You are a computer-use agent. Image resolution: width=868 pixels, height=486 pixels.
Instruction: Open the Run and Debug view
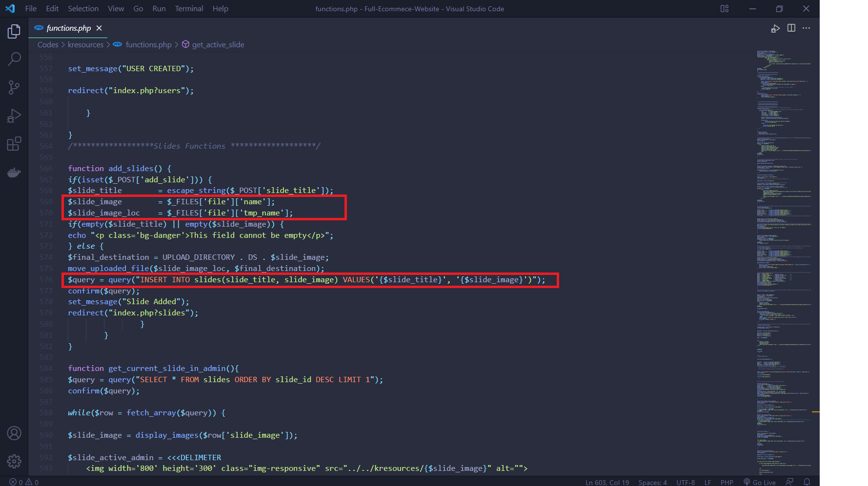tap(14, 116)
